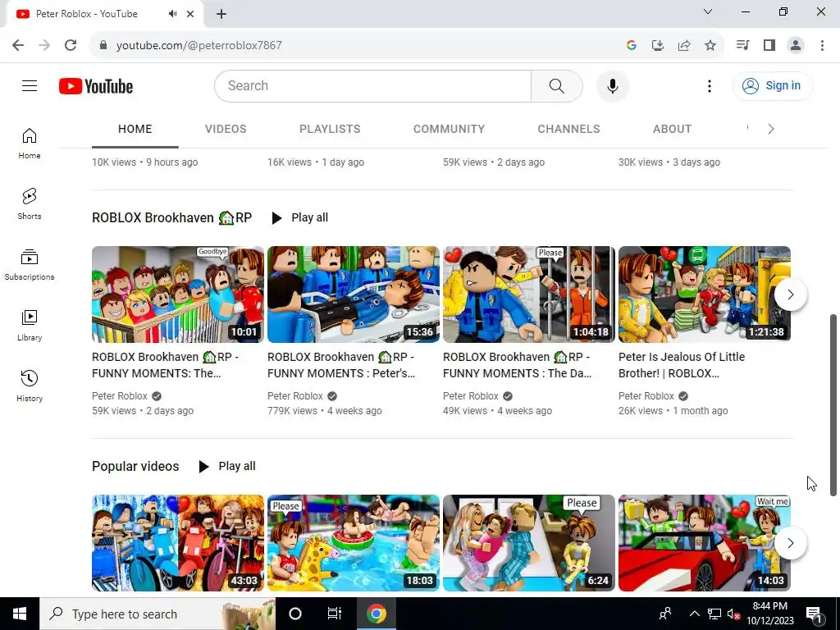840x630 pixels.
Task: Switch to the PLAYLISTS tab
Action: (x=330, y=129)
